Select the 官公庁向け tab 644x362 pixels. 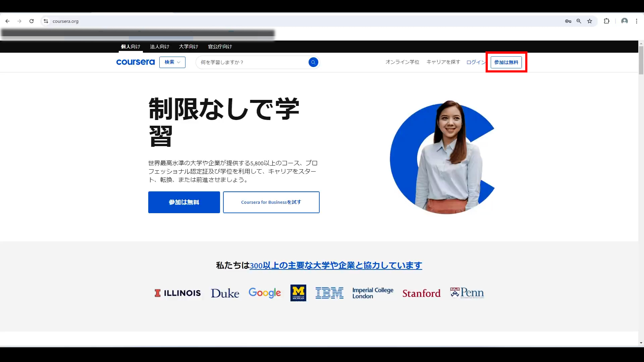[x=220, y=47]
